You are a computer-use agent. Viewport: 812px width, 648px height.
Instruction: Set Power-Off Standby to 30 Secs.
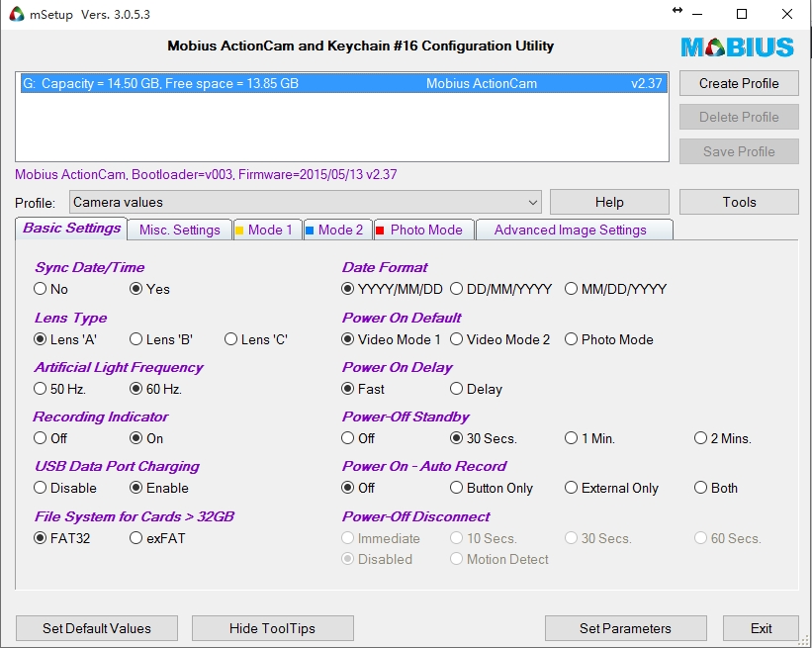click(x=484, y=438)
